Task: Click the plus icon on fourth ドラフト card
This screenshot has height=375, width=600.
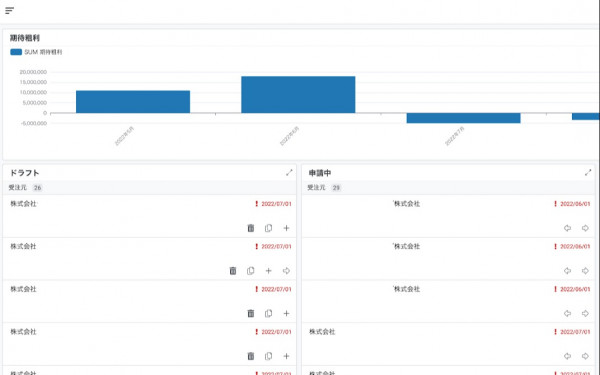Action: pos(286,356)
